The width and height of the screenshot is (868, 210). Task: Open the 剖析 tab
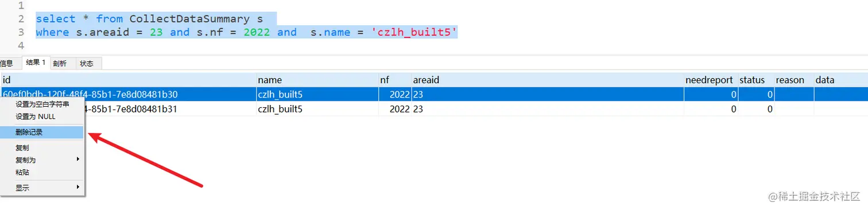(x=60, y=64)
